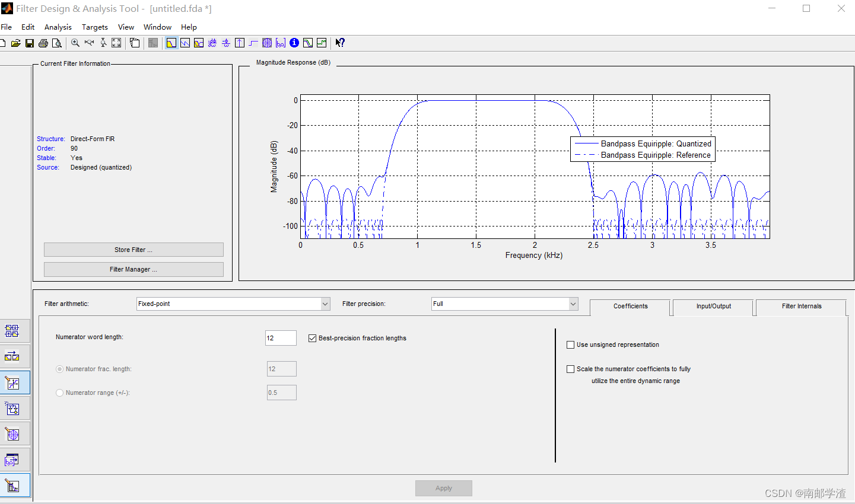855x504 pixels.
Task: Click the 'Magnitude (dB)' axis label
Action: pyautogui.click(x=274, y=167)
